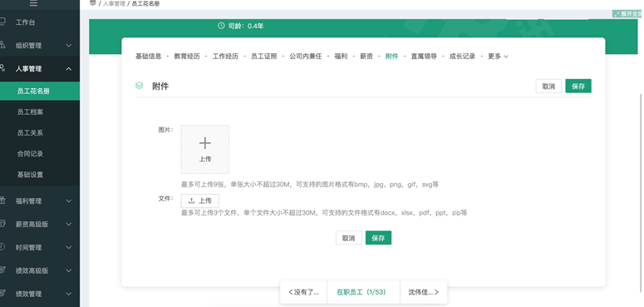Screen dimensions: 644x307
Task: Select the 福利管理 sidebar icon
Action: [2, 201]
